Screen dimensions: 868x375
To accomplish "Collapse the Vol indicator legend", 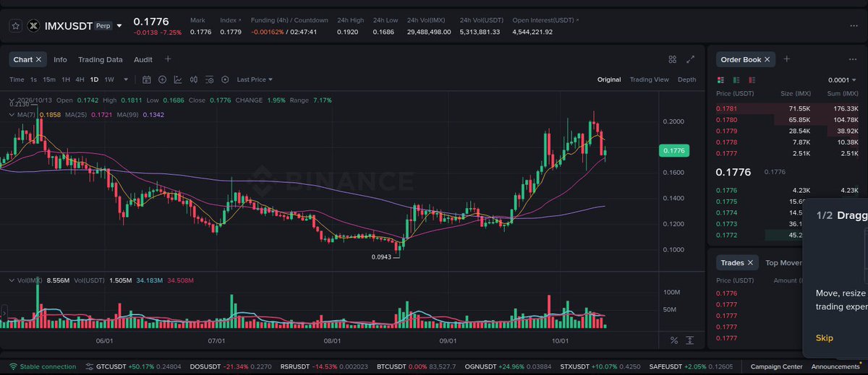I will 11,279.
